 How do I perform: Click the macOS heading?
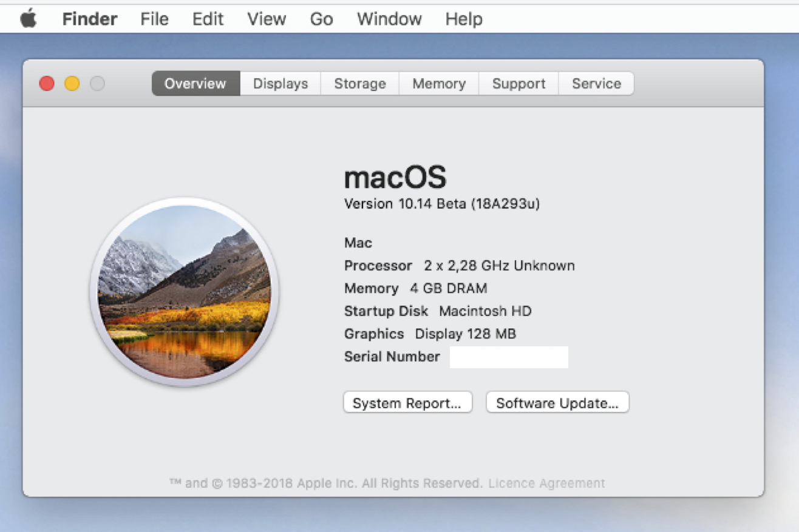[x=395, y=177]
